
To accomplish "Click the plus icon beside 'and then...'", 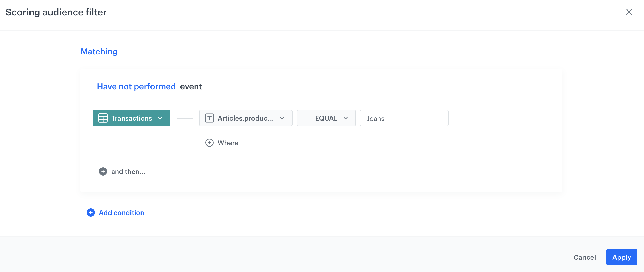I will [103, 171].
